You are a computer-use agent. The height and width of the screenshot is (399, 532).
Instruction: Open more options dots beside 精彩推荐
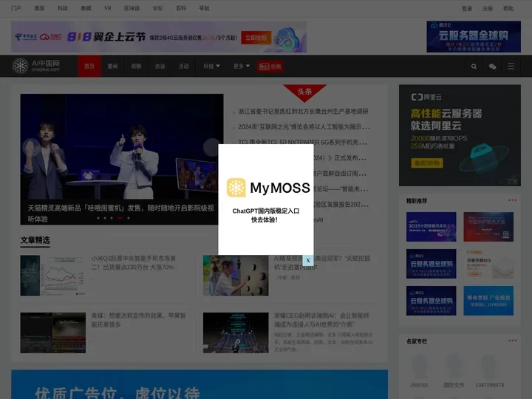tap(512, 200)
